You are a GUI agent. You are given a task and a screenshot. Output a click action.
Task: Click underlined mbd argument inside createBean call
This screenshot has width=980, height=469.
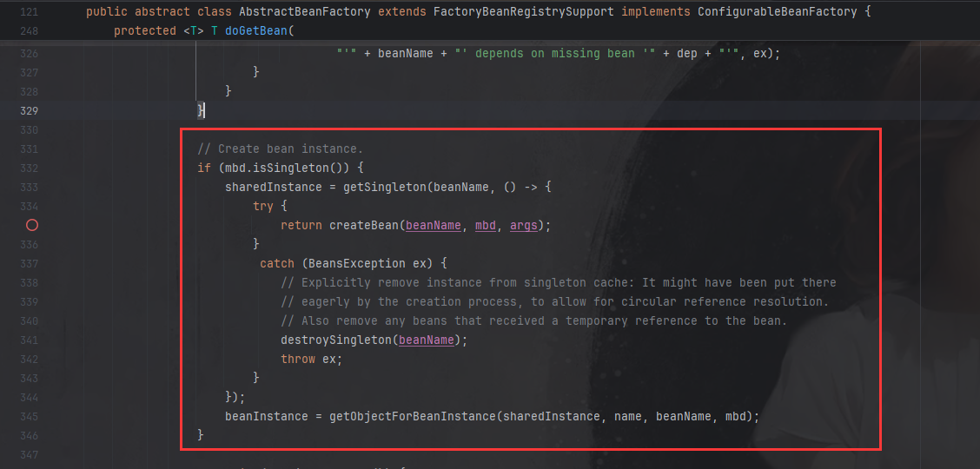[486, 226]
